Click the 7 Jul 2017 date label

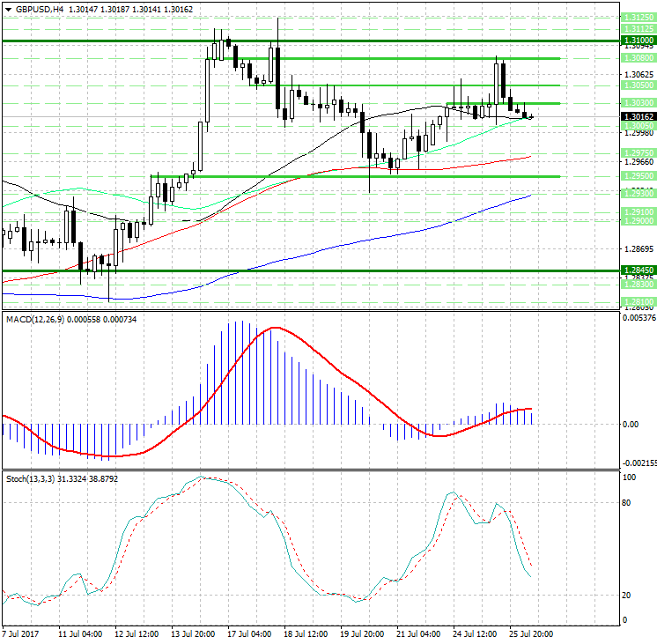coord(22,633)
